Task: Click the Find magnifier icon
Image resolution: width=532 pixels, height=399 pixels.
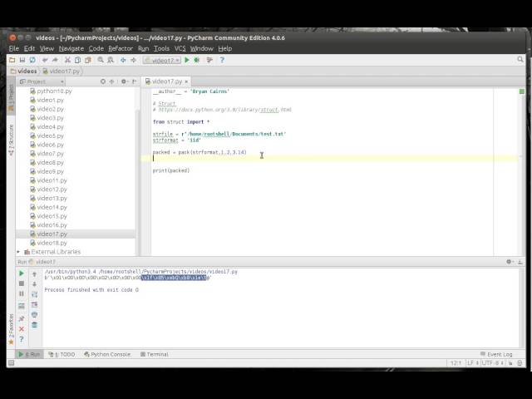Action: pos(101,60)
